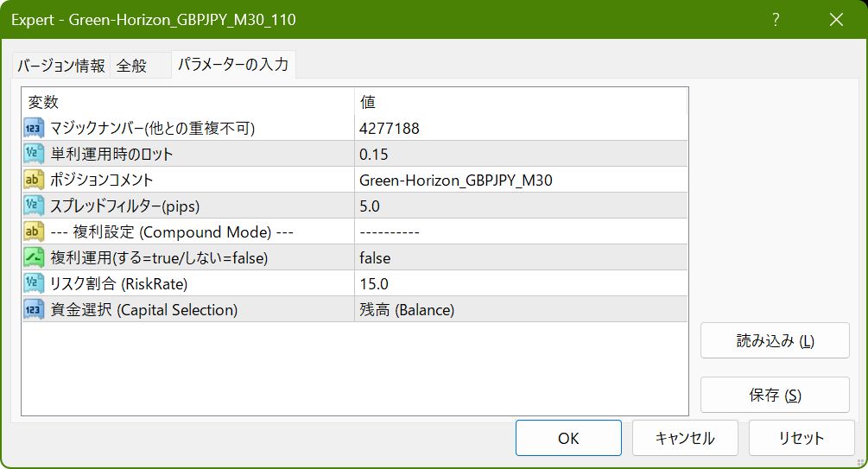
Task: Click the 資金選択 Capital Selection enum icon
Action: 34,309
